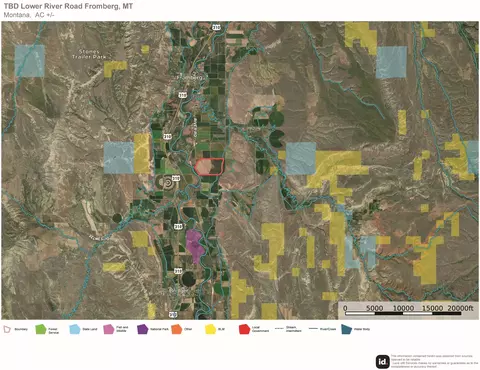Click the yellow BLM legend icon
Screen dimensions: 480x370
[x=210, y=329]
